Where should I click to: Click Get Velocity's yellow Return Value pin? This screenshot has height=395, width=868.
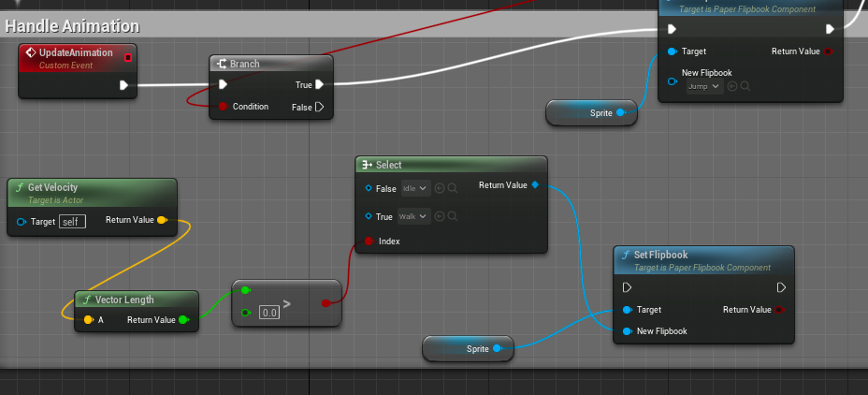161,220
